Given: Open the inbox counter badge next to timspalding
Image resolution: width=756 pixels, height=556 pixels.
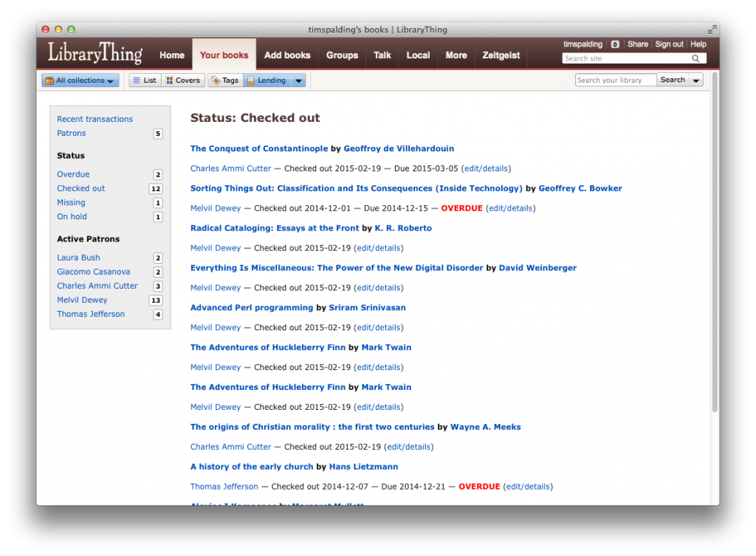Looking at the screenshot, I should (615, 44).
